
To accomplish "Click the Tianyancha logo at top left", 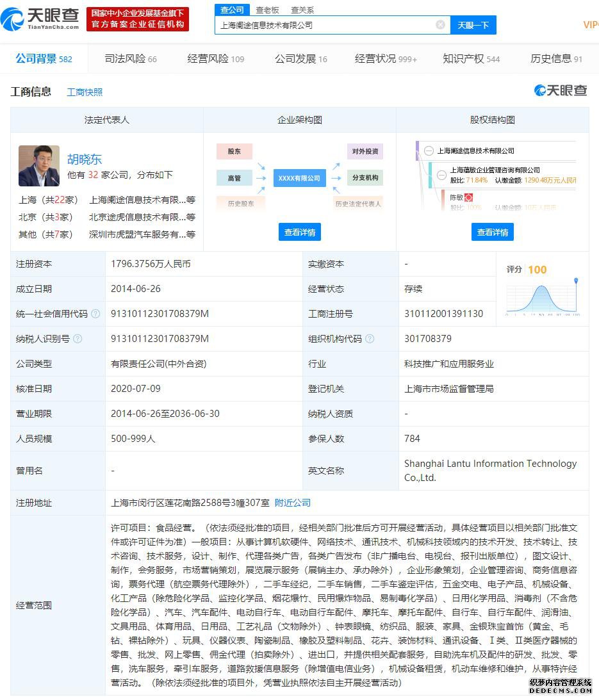I will pyautogui.click(x=40, y=19).
